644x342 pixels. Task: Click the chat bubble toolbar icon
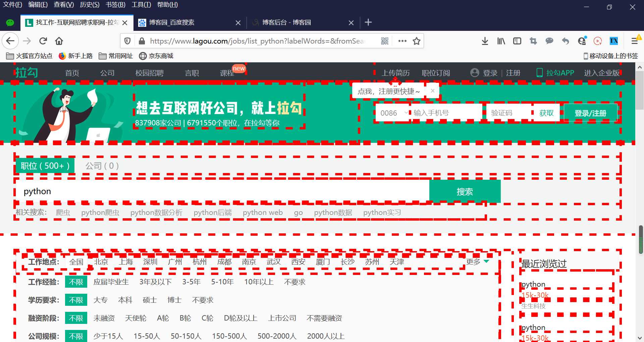point(549,41)
